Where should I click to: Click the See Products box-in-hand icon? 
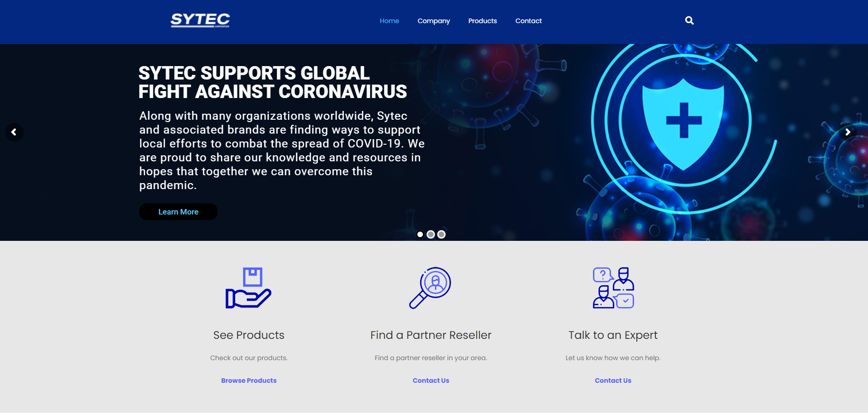(x=248, y=288)
